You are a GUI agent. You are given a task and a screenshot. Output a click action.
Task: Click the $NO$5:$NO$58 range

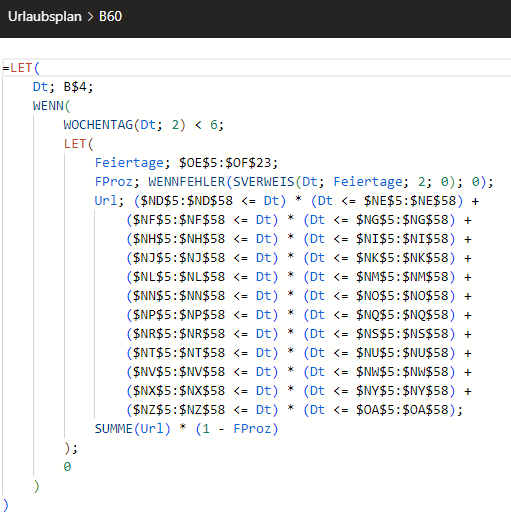point(402,296)
